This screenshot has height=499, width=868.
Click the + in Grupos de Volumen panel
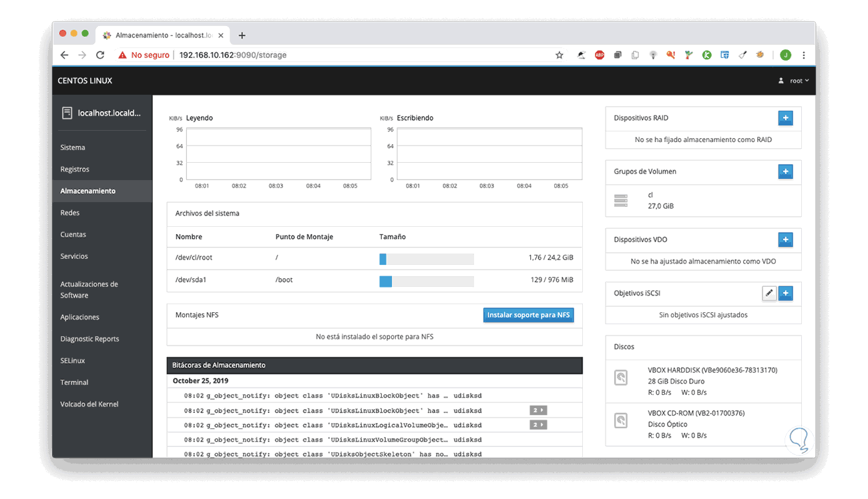click(x=785, y=171)
